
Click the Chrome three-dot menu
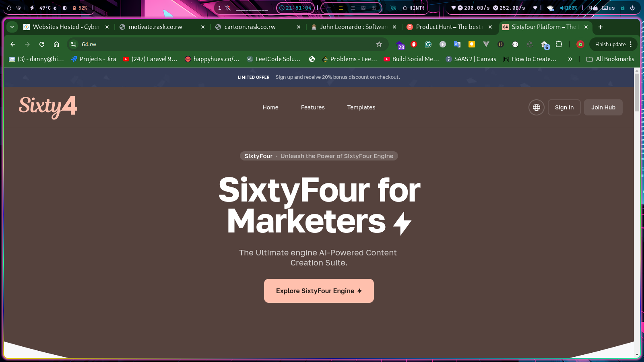(x=631, y=44)
